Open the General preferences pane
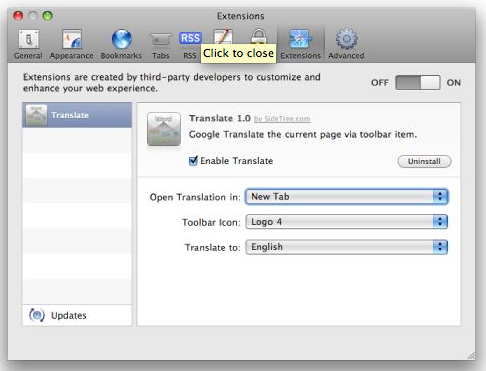486x371 pixels. (x=28, y=44)
